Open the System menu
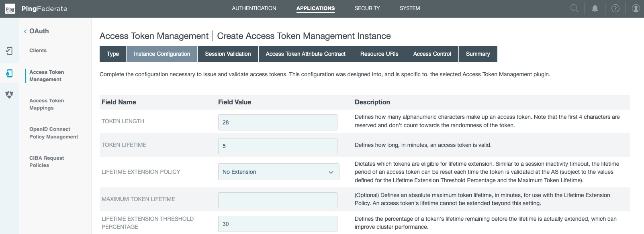644x234 pixels. pos(409,8)
